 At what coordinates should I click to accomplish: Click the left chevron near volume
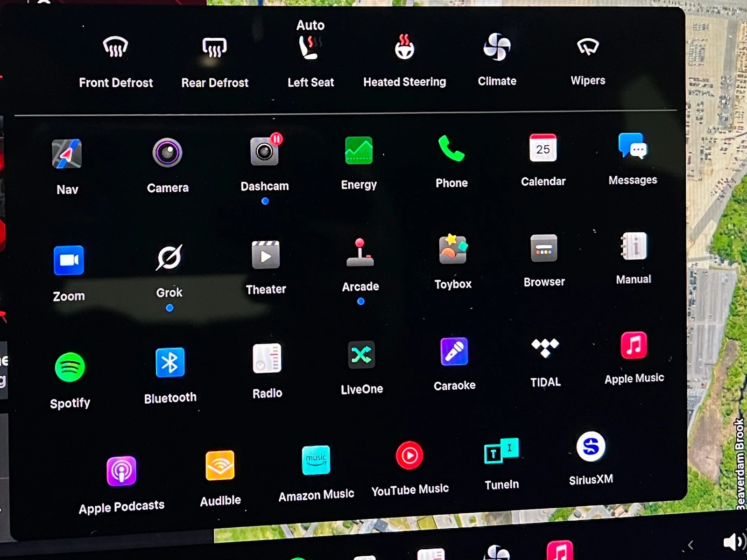coord(691,545)
